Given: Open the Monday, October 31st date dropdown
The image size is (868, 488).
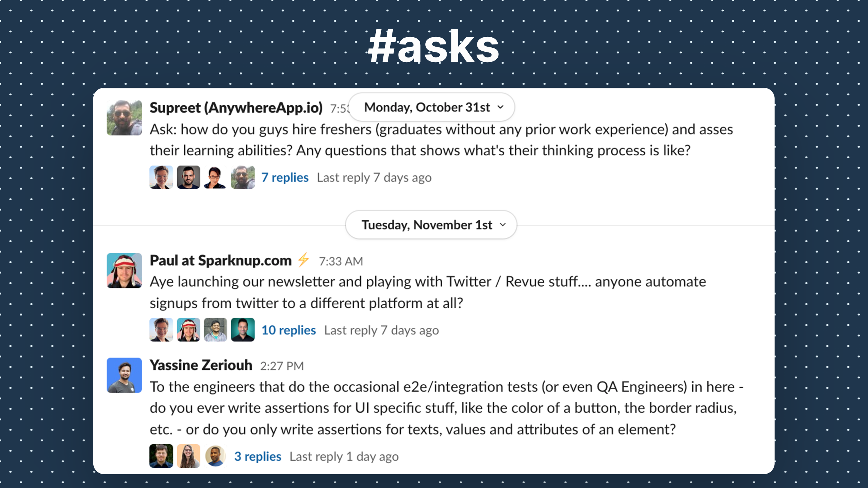Looking at the screenshot, I should pyautogui.click(x=431, y=107).
